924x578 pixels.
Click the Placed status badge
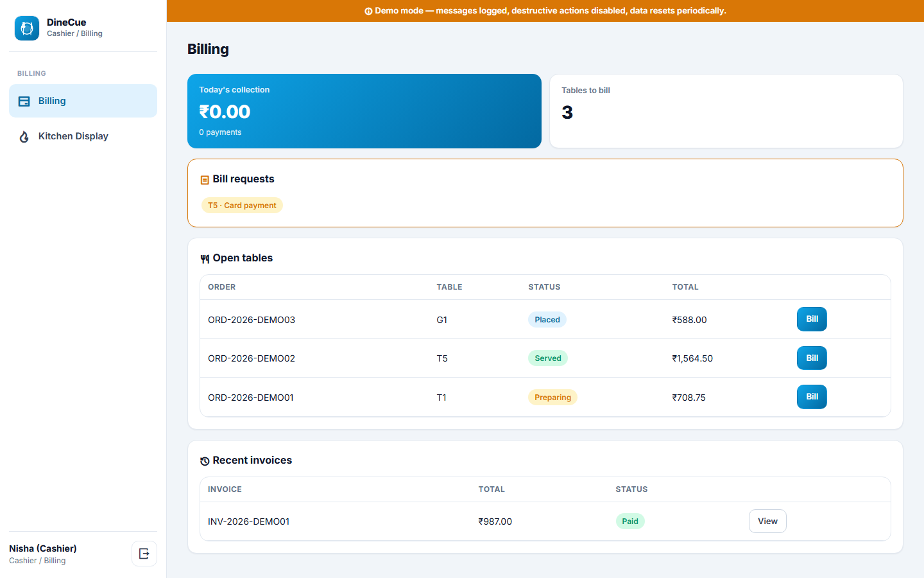tap(547, 320)
